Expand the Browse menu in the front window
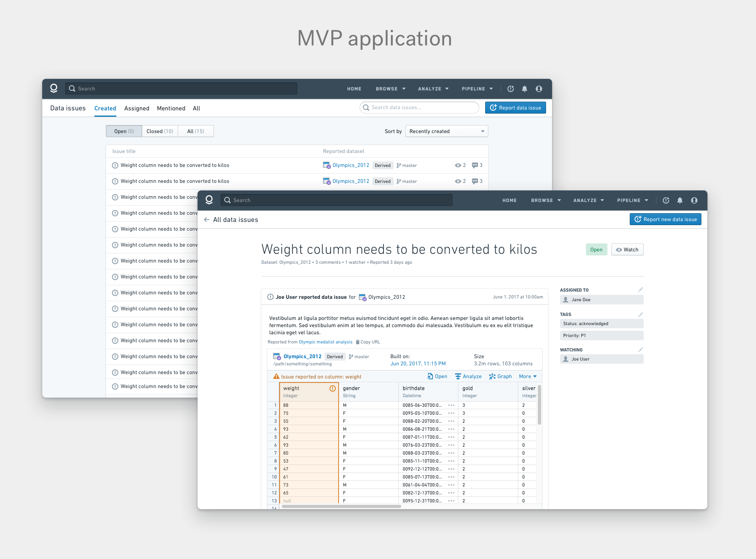756x559 pixels. tap(546, 200)
